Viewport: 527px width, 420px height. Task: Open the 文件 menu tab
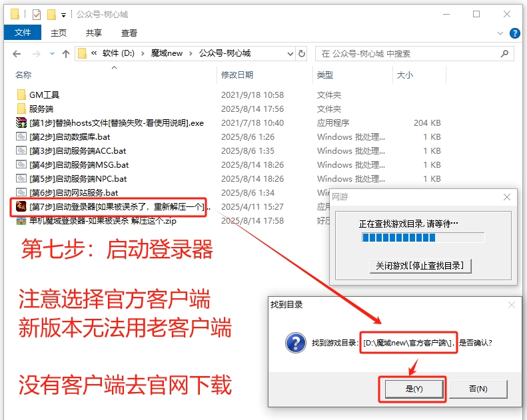coord(23,33)
